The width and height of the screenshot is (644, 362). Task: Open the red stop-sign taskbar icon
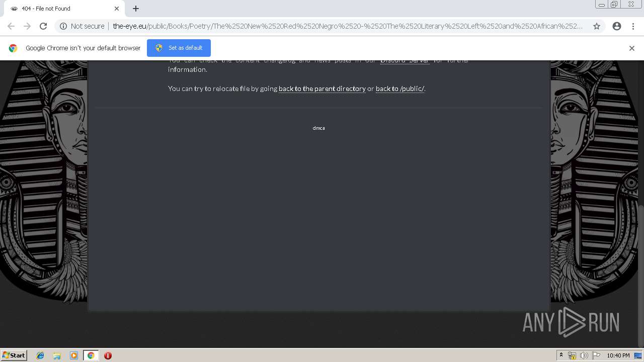click(108, 355)
